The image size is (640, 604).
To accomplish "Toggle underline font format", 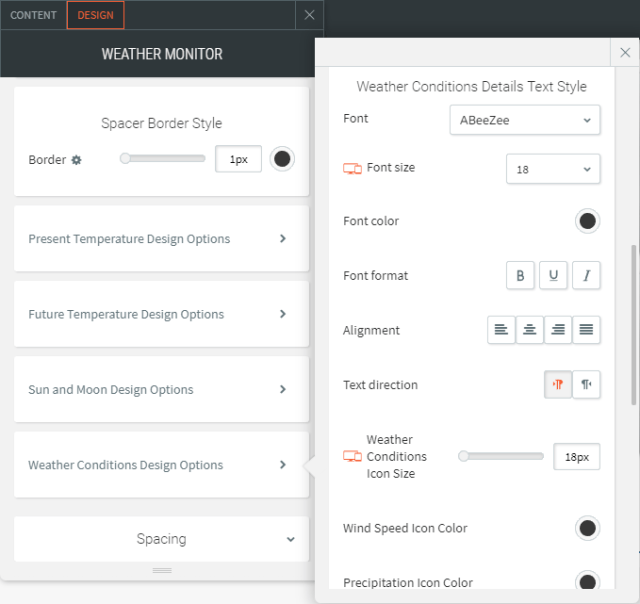I will (553, 276).
